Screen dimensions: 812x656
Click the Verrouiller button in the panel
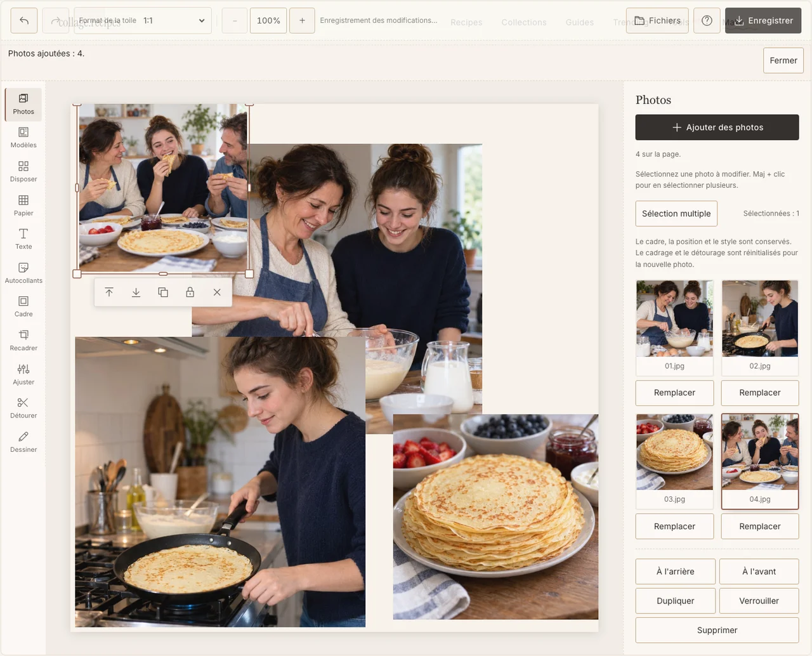[x=759, y=601]
